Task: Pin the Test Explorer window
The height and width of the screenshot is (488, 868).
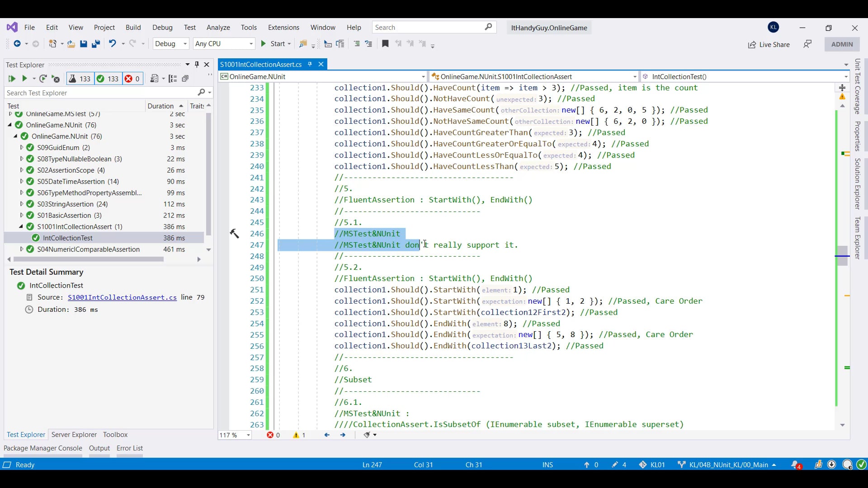Action: pyautogui.click(x=197, y=64)
